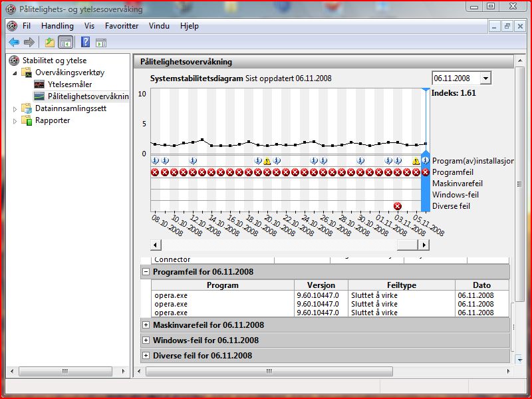
Task: Click the Stabilitet og ytelse root icon
Action: point(14,61)
